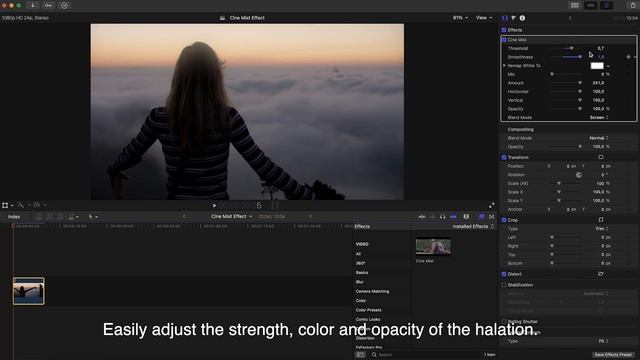The width and height of the screenshot is (640, 360).
Task: Open the viewer zoom percentage dropdown
Action: click(x=460, y=18)
